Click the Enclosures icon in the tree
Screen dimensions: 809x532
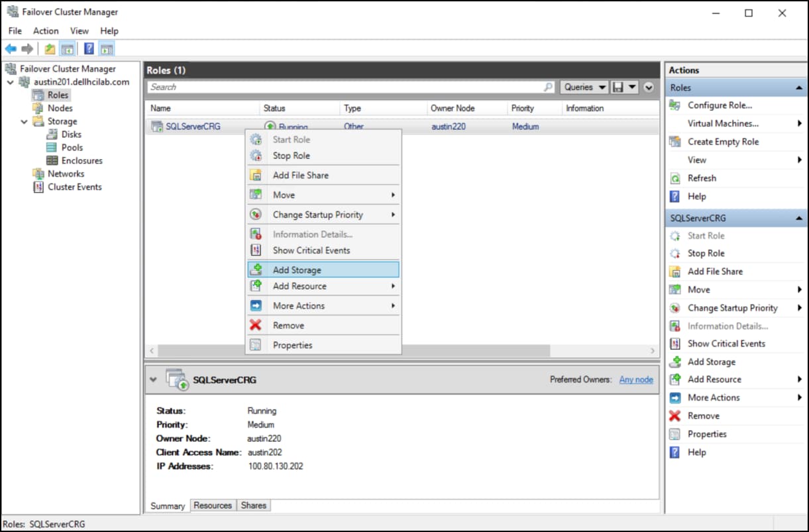click(52, 160)
